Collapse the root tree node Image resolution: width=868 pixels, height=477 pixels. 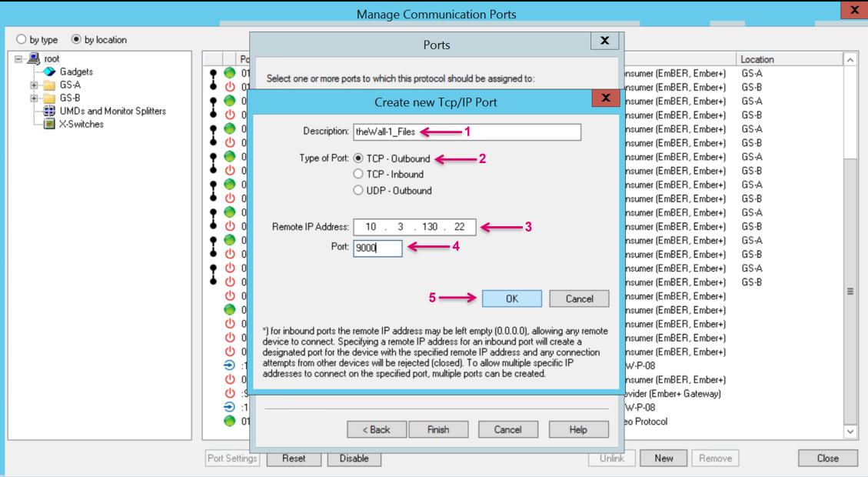tap(18, 59)
